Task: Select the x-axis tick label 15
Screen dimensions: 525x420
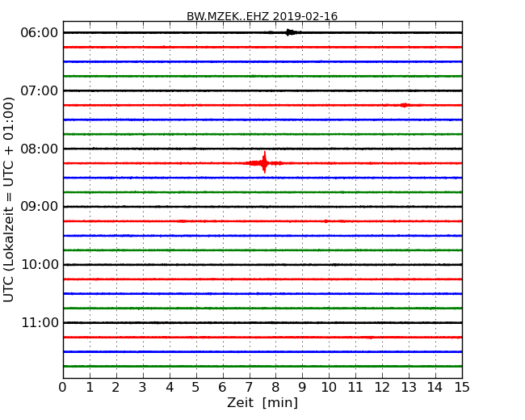Action: coord(461,387)
